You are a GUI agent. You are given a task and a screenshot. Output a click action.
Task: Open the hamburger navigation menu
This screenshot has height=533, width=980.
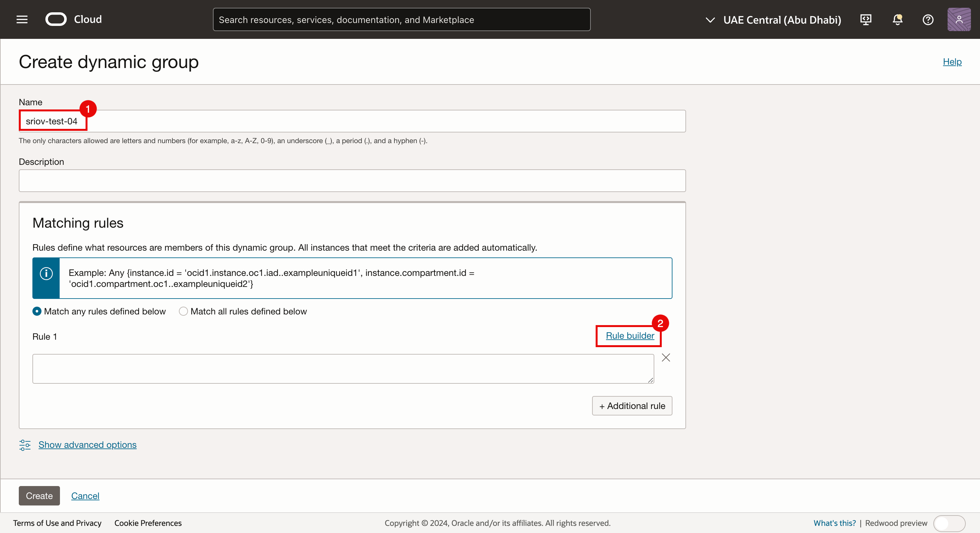pyautogui.click(x=22, y=19)
